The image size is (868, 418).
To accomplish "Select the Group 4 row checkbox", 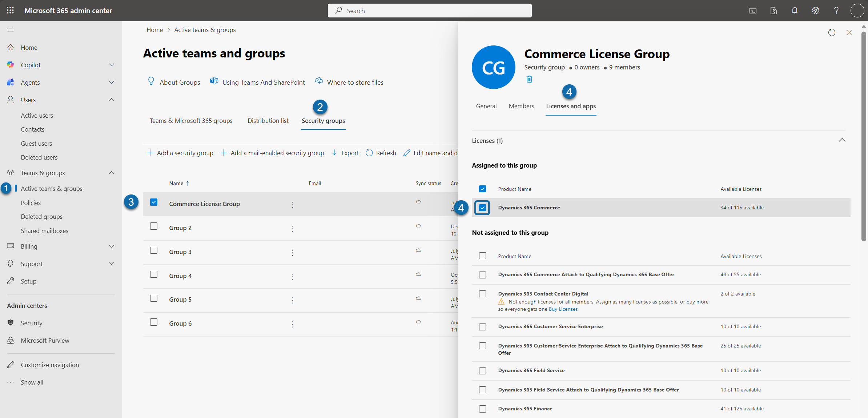I will click(154, 274).
